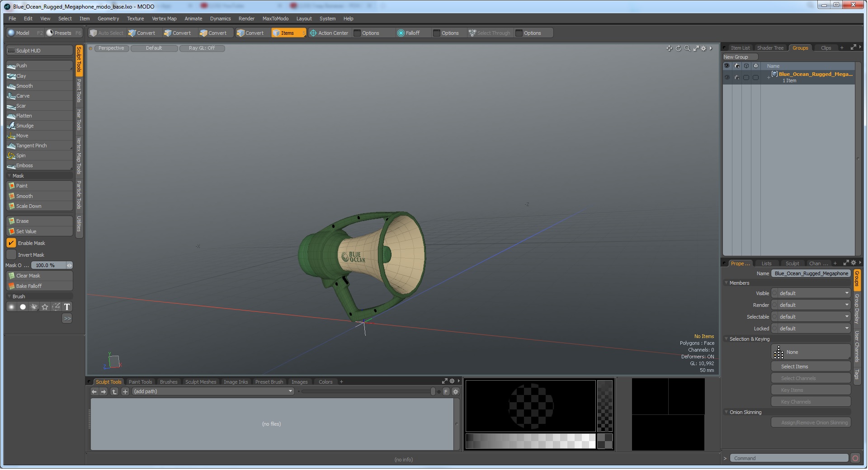868x470 pixels.
Task: Open the add path dropdown
Action: pyautogui.click(x=213, y=392)
